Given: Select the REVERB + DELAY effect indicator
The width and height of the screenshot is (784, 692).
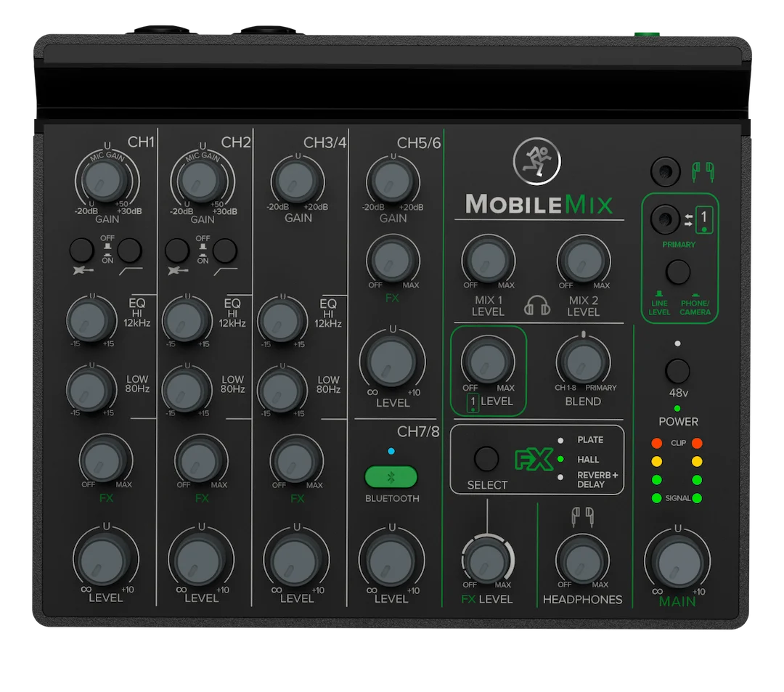Looking at the screenshot, I should [560, 478].
